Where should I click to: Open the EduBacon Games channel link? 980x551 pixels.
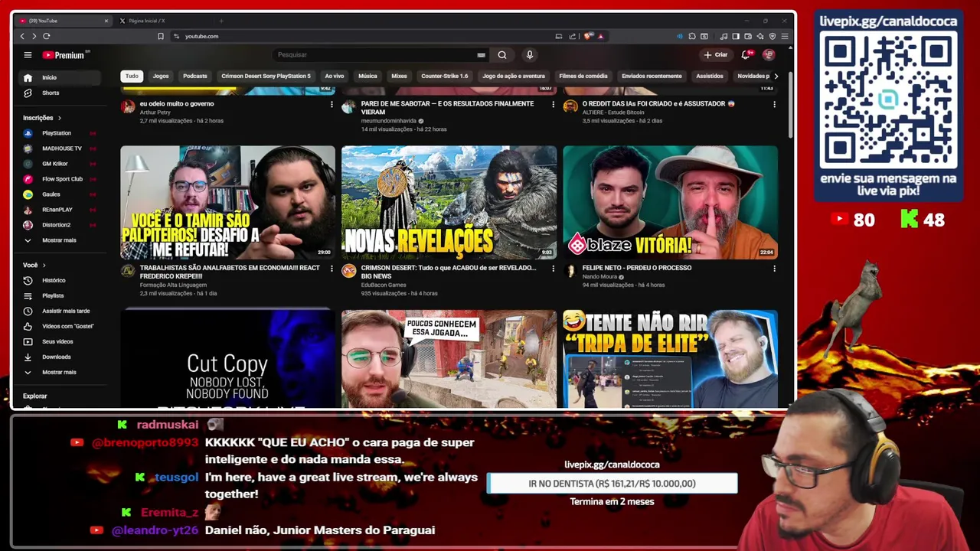point(384,285)
